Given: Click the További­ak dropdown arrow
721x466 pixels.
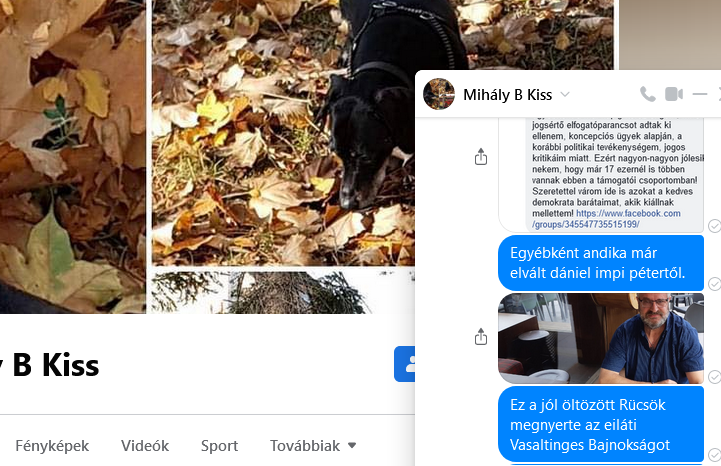Looking at the screenshot, I should click(352, 445).
